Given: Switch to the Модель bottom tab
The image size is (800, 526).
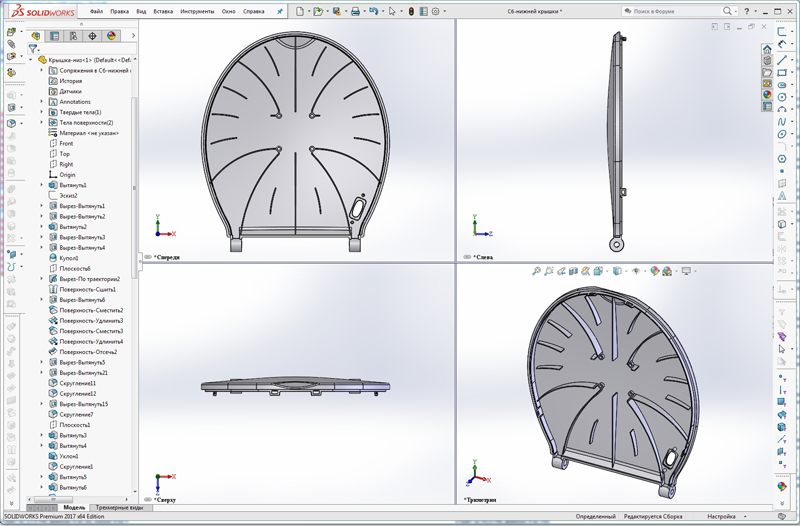Looking at the screenshot, I should pos(74,508).
